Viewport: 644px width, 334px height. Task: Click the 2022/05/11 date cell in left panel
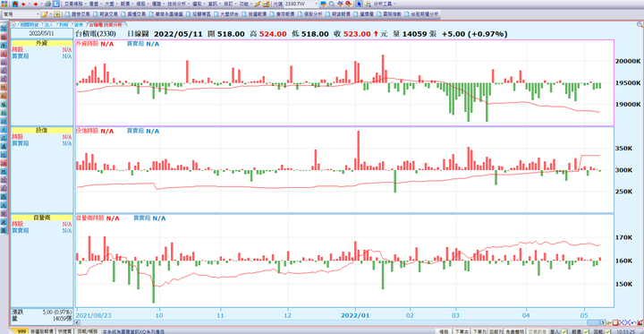point(41,33)
